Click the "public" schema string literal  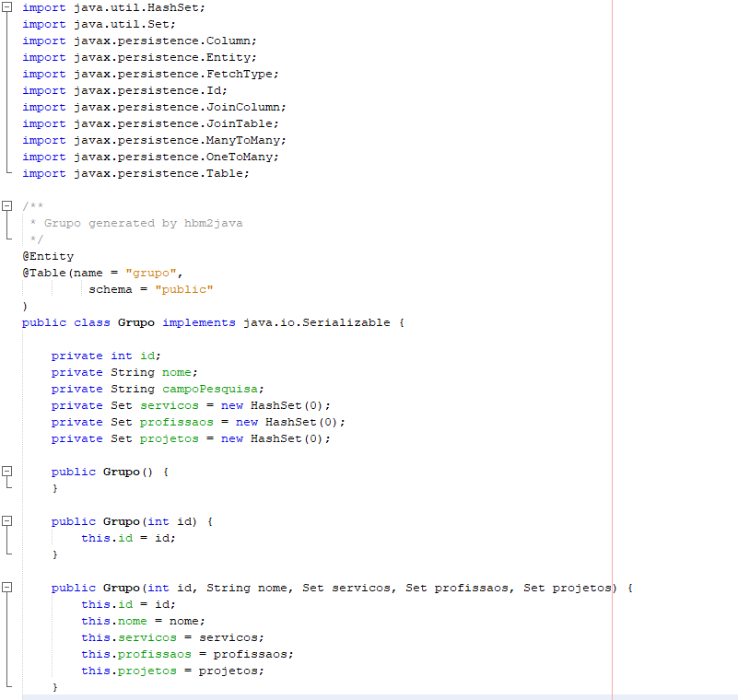pyautogui.click(x=183, y=289)
